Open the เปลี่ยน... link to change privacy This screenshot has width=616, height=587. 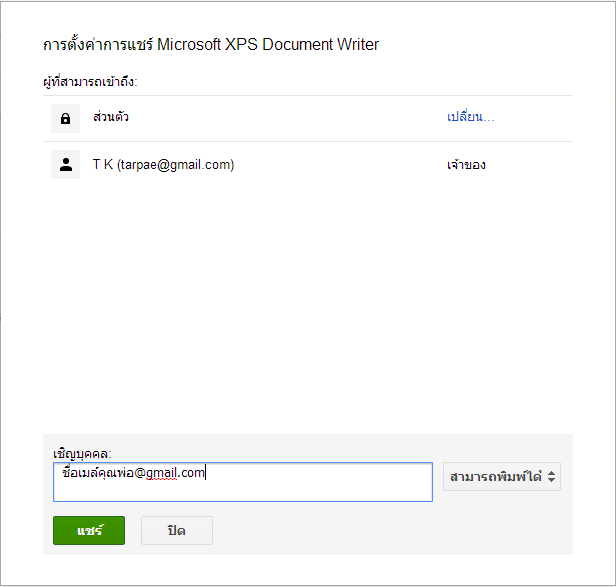(470, 117)
